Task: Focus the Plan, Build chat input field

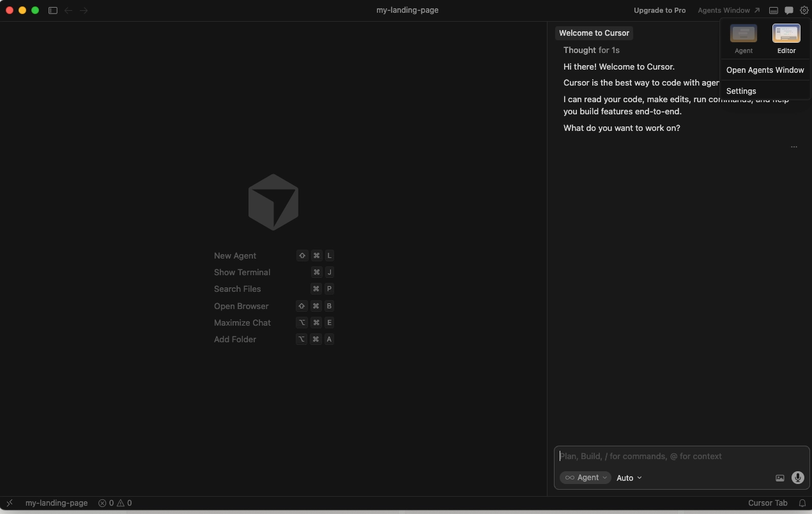Action: (681, 456)
